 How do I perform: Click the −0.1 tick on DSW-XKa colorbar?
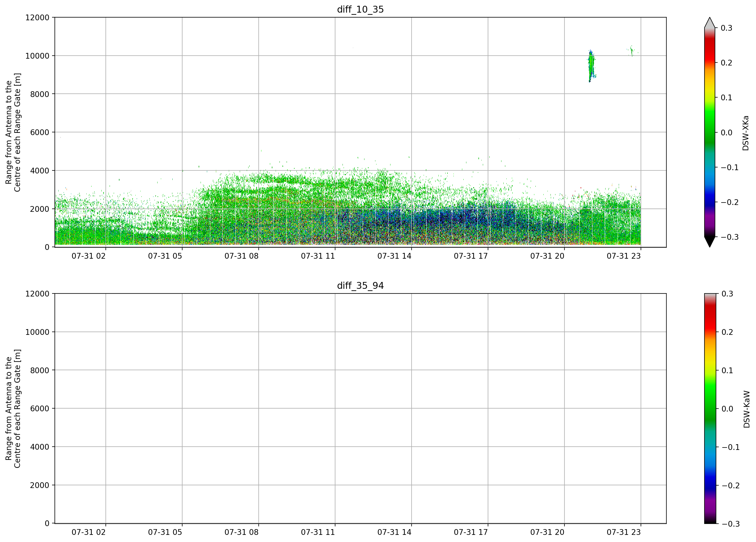730,167
